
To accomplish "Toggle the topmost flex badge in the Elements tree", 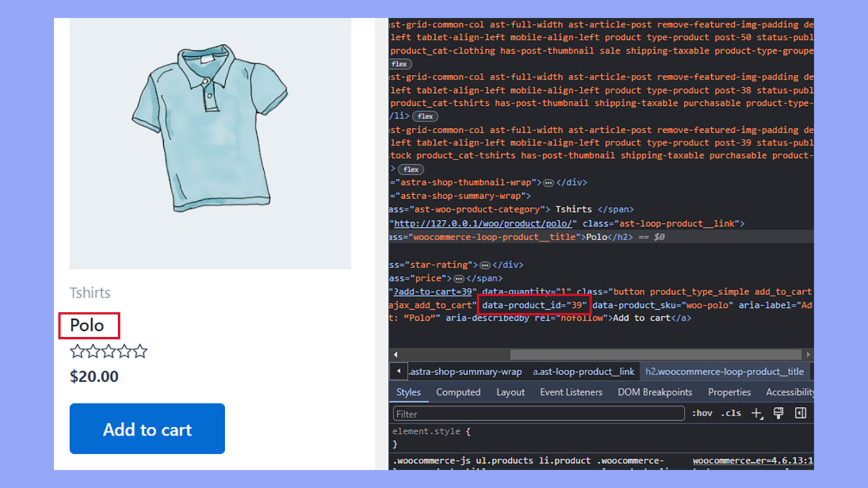I will 399,64.
